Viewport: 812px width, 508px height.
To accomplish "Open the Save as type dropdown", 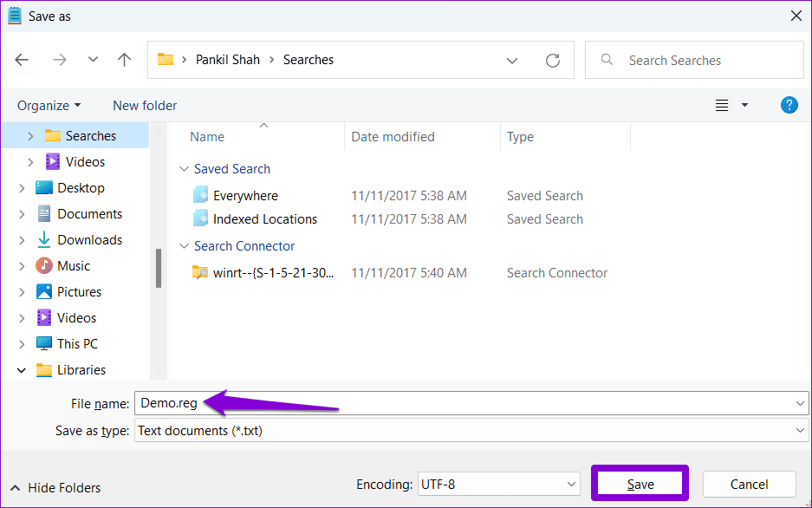I will [471, 430].
